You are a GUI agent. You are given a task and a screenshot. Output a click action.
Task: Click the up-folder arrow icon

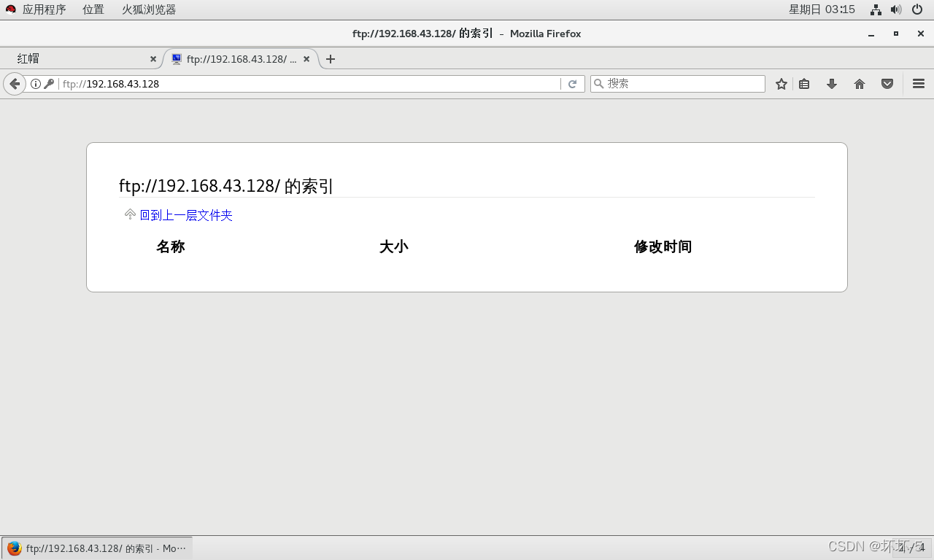130,214
